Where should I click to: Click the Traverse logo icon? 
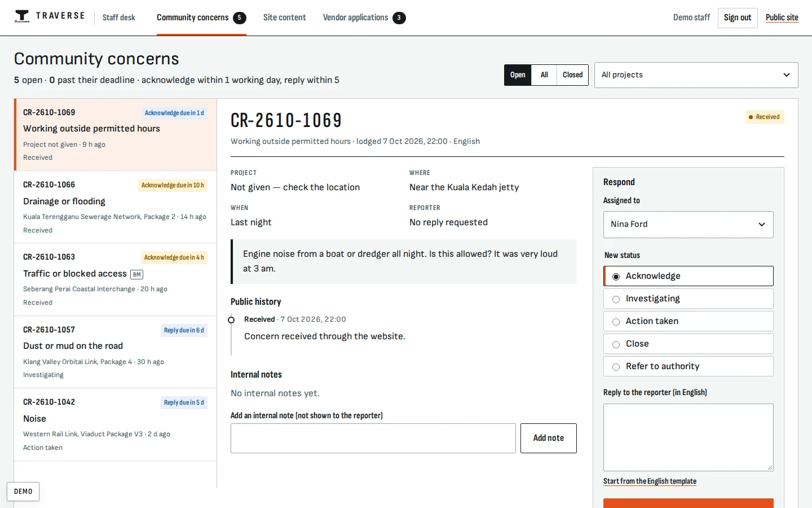pyautogui.click(x=22, y=16)
